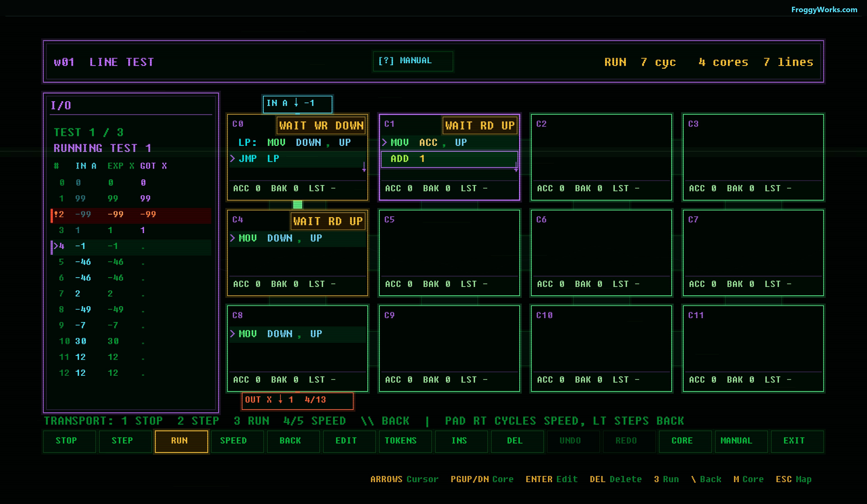Click I/O row 10 with value 30

tap(131, 341)
